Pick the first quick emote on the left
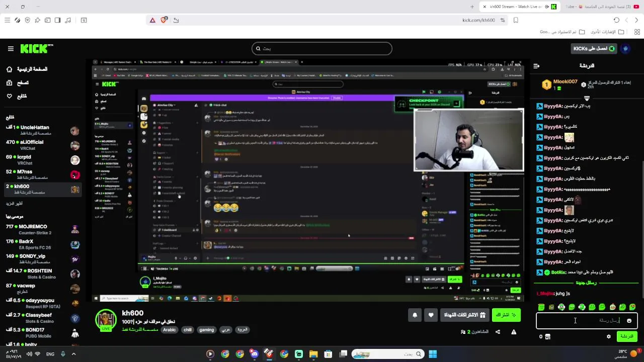The image size is (644, 362). 541,307
